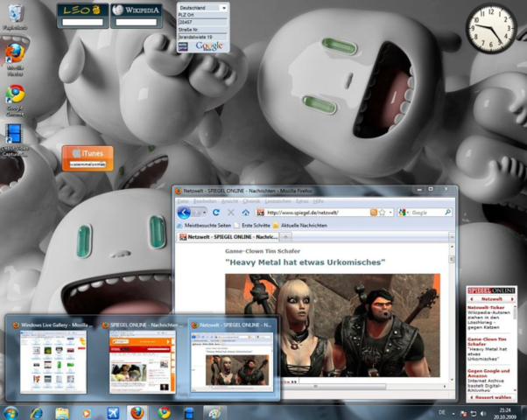Open the Aktuelle Nachrichten bookmark feed
527x420 pixels.
pos(299,225)
